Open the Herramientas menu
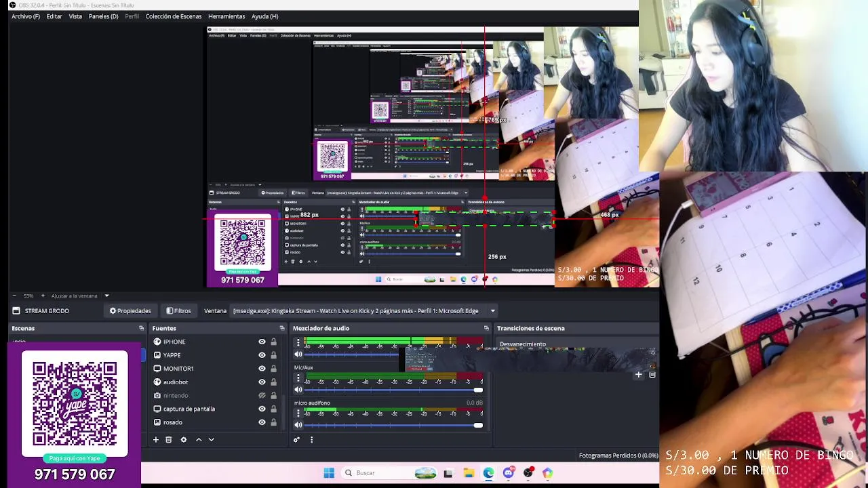Image resolution: width=868 pixels, height=488 pixels. point(226,16)
